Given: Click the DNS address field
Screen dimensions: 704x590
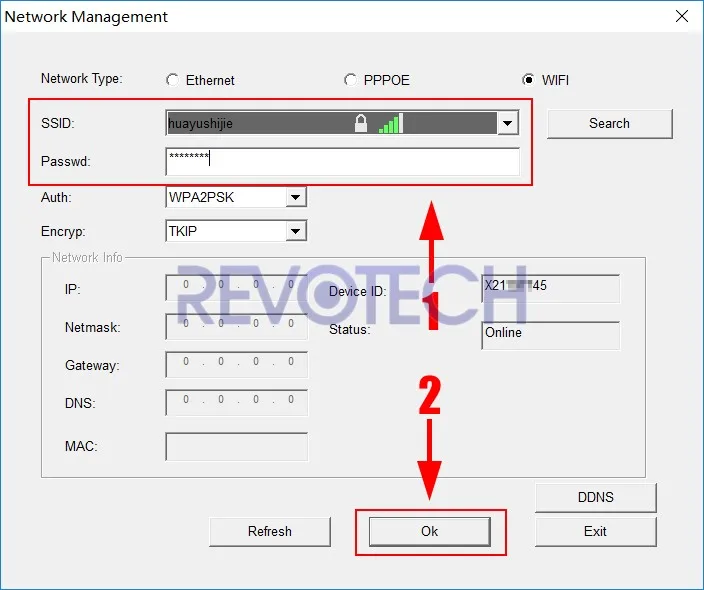Looking at the screenshot, I should click(x=237, y=402).
